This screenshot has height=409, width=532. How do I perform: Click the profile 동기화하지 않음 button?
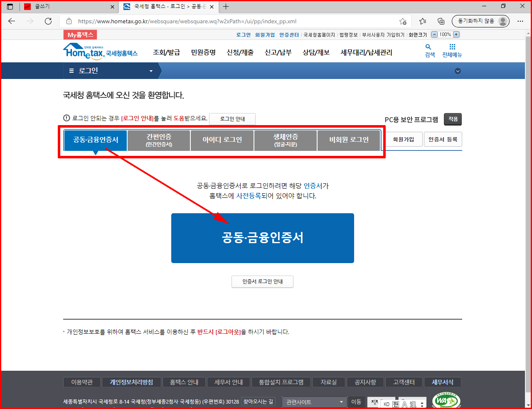(x=480, y=21)
